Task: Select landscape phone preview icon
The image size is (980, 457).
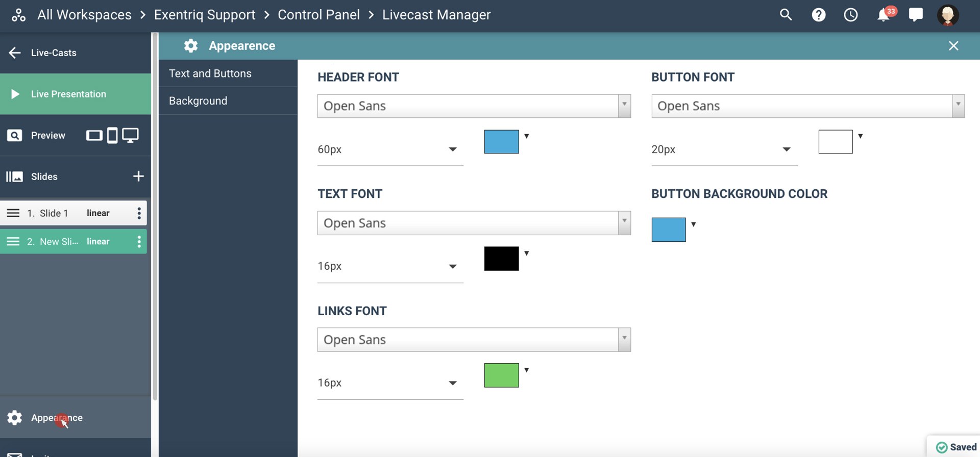Action: point(94,135)
